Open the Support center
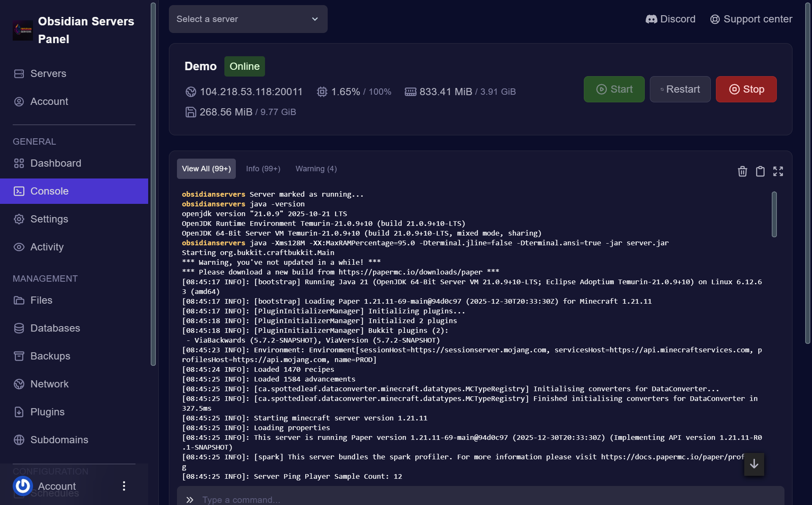 (751, 19)
